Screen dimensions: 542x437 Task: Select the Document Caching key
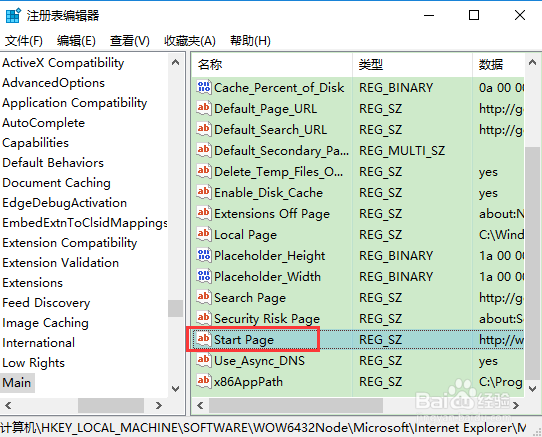(57, 183)
